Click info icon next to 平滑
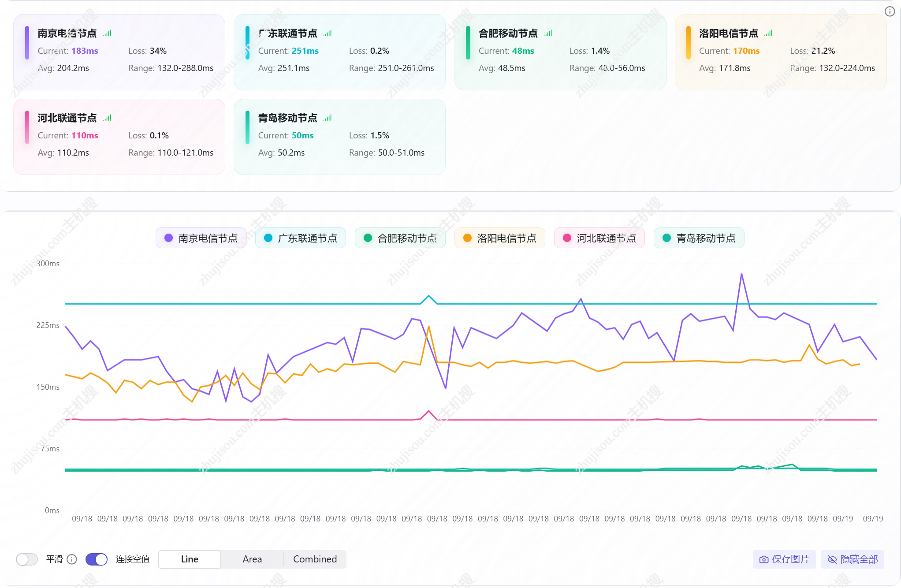 72,559
